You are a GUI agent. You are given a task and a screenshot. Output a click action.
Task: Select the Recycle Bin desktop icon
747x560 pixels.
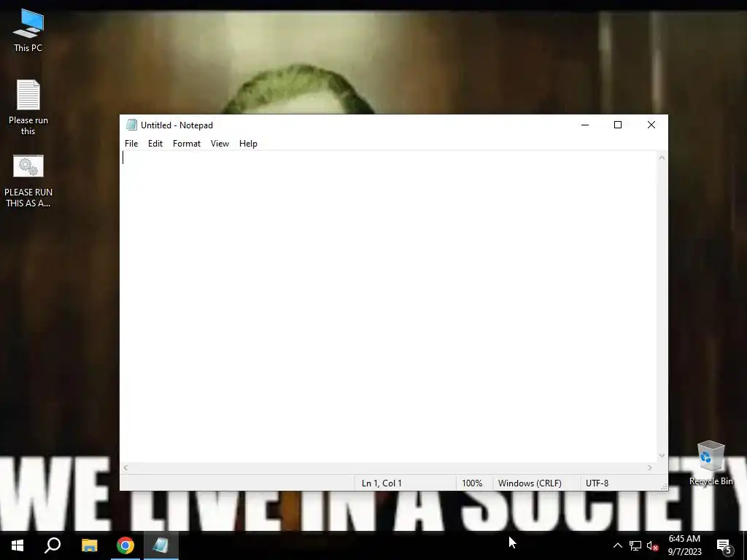tap(711, 463)
